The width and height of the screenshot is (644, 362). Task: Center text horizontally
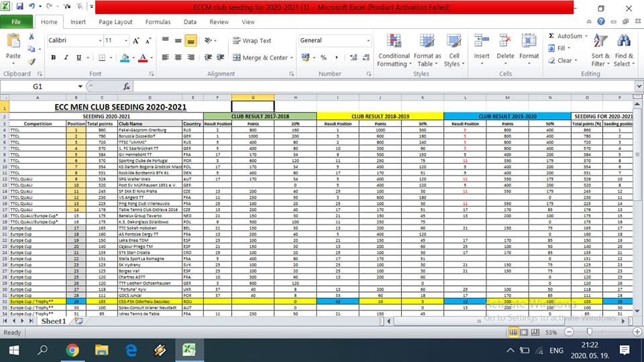[178, 58]
